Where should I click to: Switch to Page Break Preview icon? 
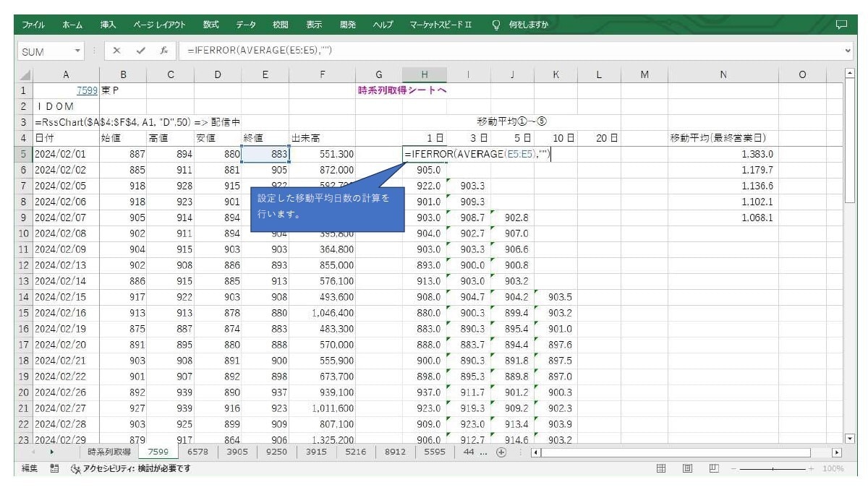pos(713,468)
